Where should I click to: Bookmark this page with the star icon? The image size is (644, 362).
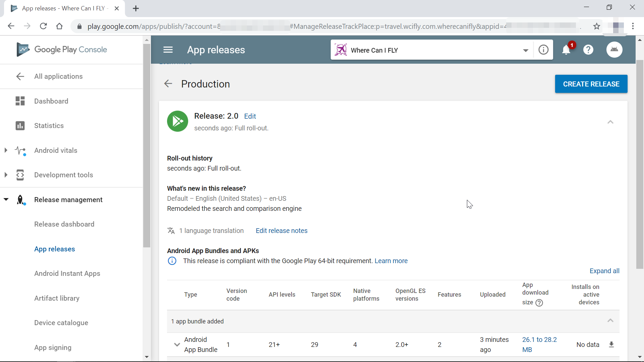tap(596, 26)
